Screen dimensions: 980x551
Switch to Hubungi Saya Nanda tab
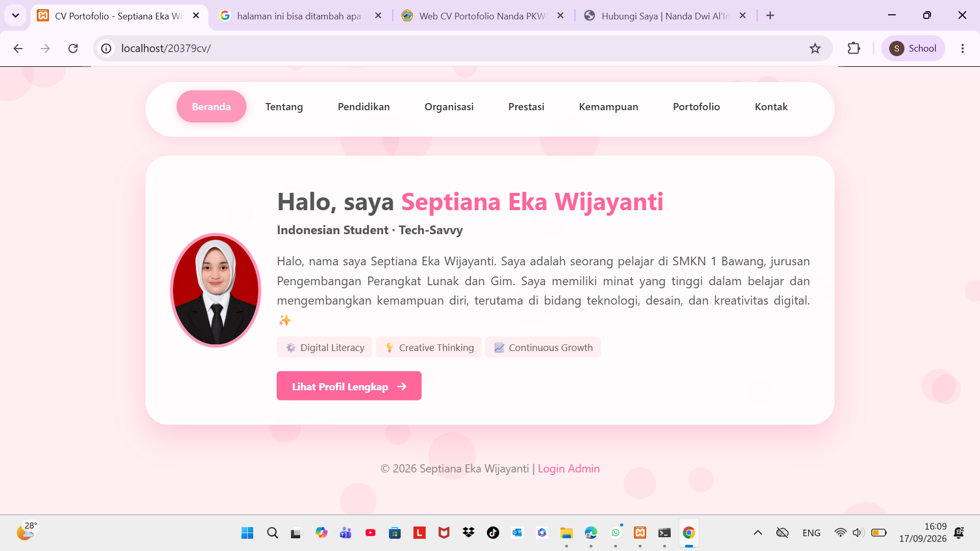[666, 16]
